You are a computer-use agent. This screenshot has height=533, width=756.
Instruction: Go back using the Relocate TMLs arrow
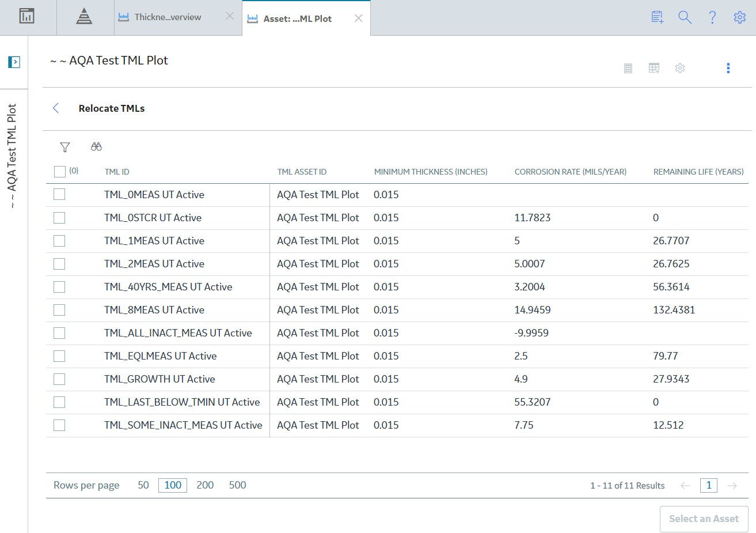[x=56, y=108]
